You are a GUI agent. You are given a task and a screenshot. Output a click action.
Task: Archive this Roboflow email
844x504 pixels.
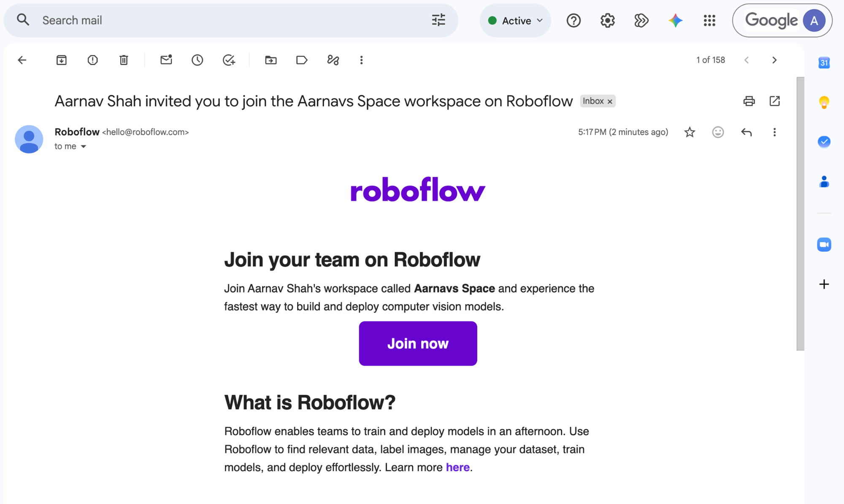pos(62,60)
